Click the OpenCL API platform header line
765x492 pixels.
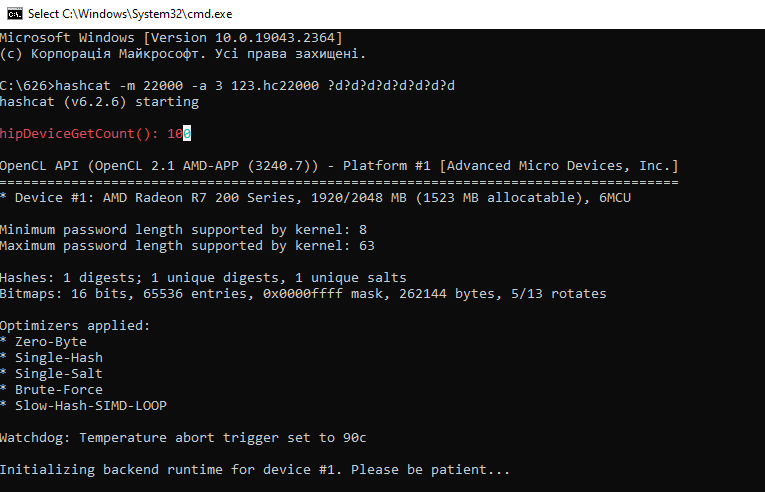pos(339,166)
